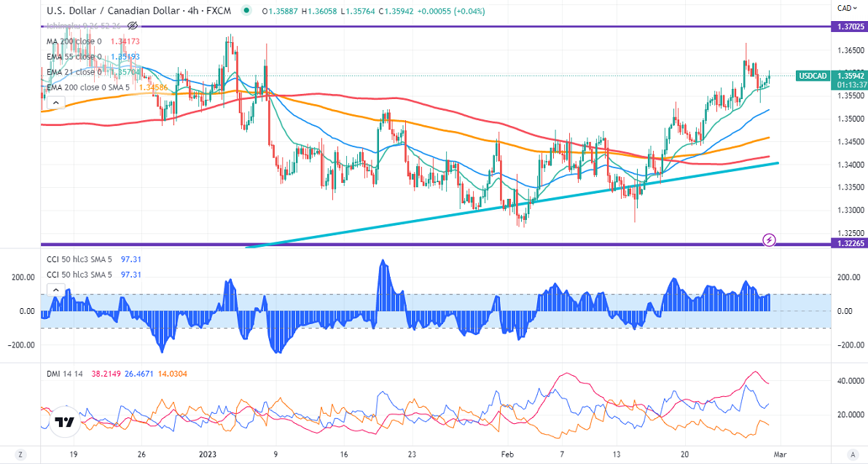
Task: Collapse the main chart indicator legend
Action: (55, 103)
